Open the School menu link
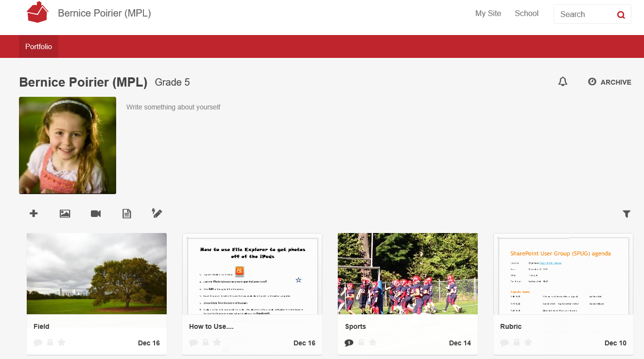Viewport: 644px width, 359px height. click(526, 14)
